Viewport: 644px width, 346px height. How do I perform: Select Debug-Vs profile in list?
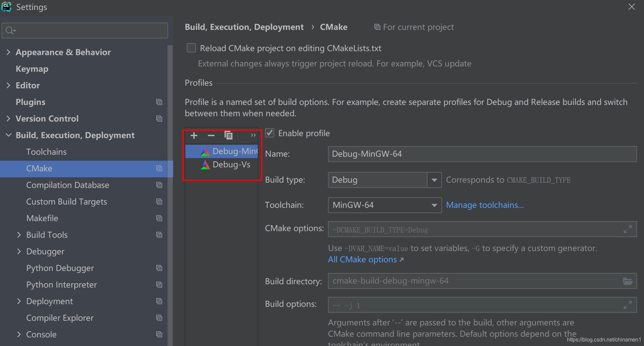[x=222, y=165]
